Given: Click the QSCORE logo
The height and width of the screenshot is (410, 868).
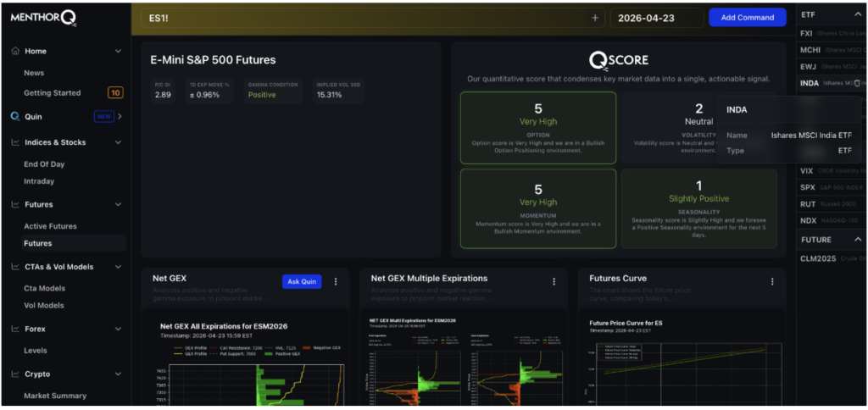Looking at the screenshot, I should pos(618,60).
